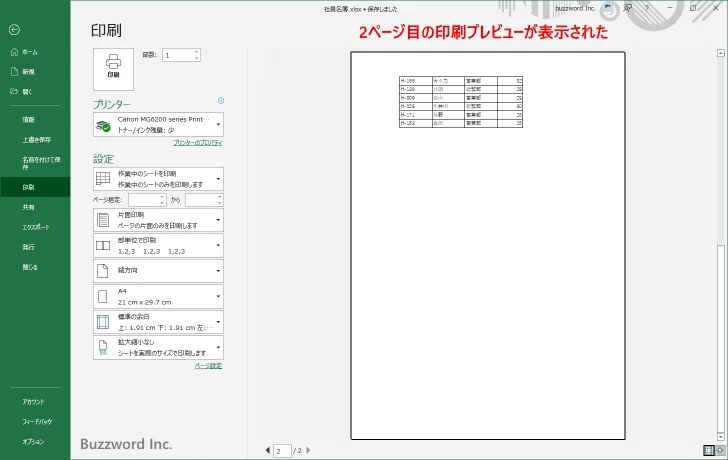Open the 拡大縮小なし scaling dropdown
This screenshot has height=460, width=728.
[158, 347]
